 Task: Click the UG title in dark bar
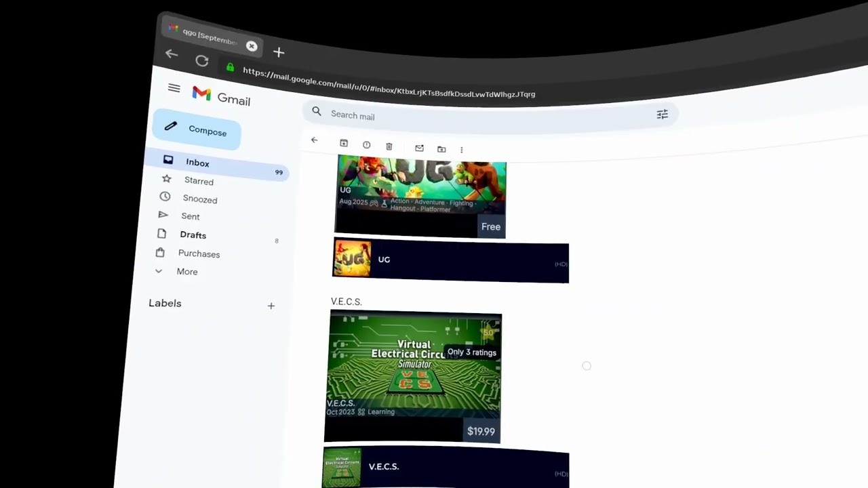click(384, 260)
